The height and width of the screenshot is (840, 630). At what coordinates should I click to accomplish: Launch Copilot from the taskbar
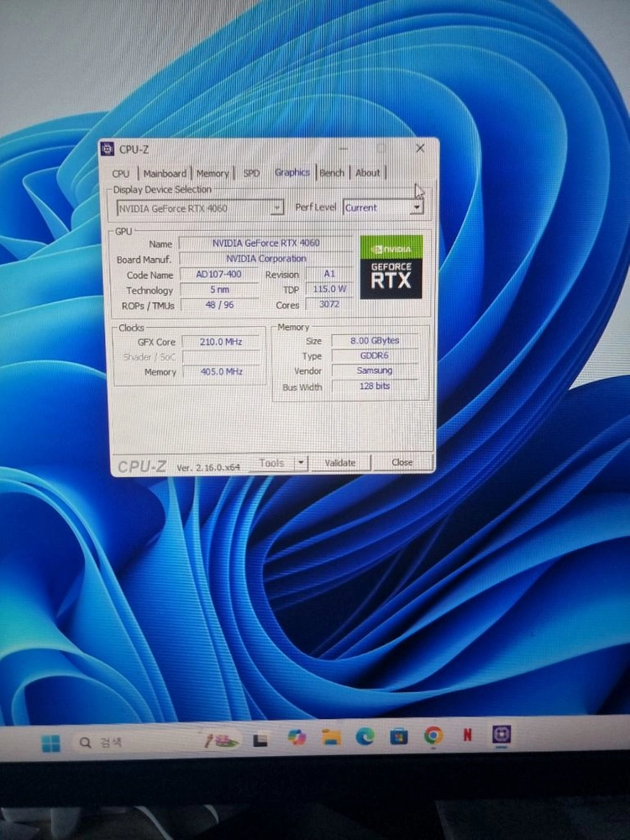tap(297, 738)
